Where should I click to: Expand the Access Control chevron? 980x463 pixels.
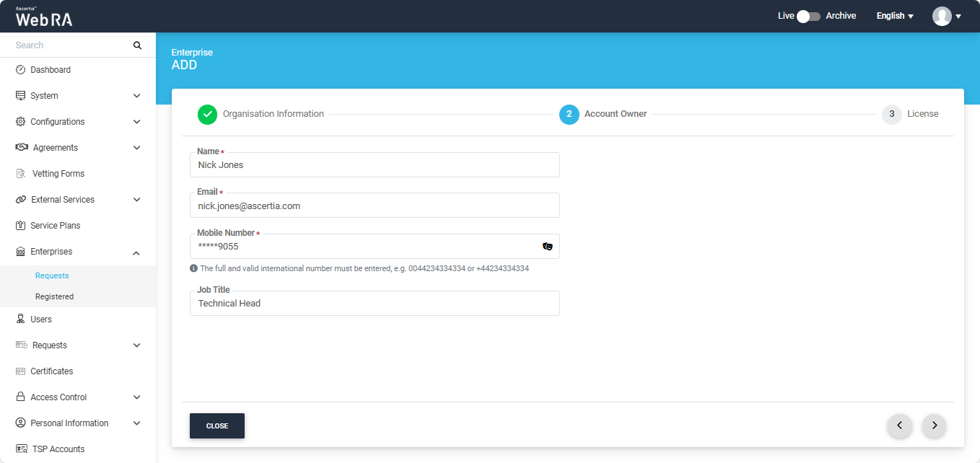click(137, 397)
